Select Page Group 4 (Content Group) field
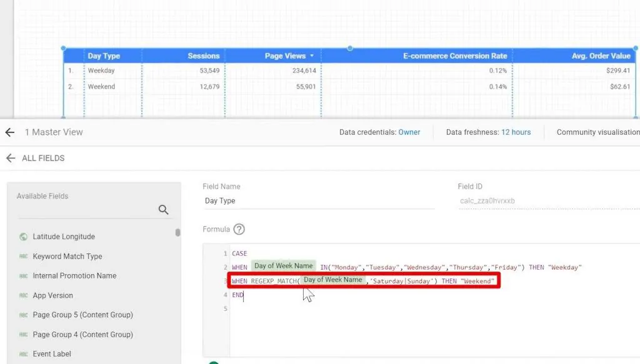This screenshot has width=640, height=364. coord(82,335)
